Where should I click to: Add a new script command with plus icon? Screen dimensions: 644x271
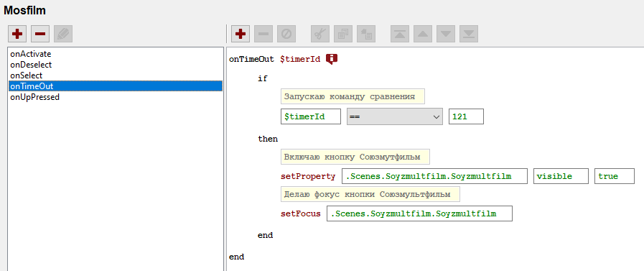[241, 34]
